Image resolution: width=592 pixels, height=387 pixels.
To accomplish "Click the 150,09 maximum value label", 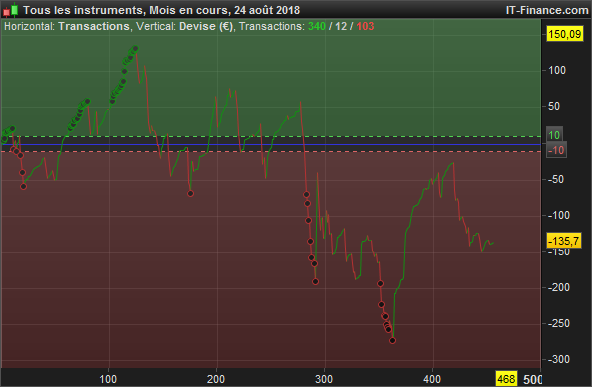I will (x=564, y=34).
